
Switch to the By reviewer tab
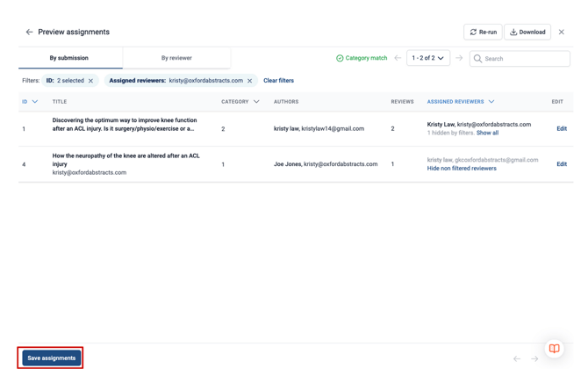point(176,58)
